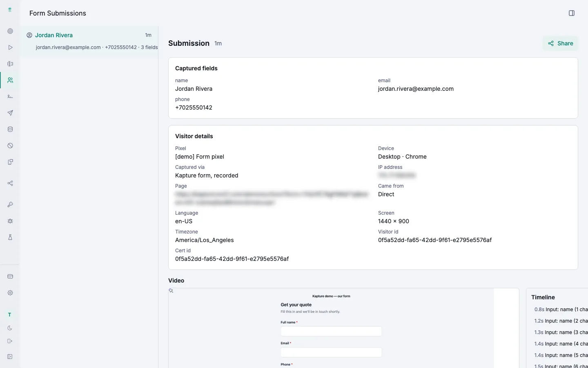Open the billing card sidebar icon
The width and height of the screenshot is (588, 368).
point(10,276)
